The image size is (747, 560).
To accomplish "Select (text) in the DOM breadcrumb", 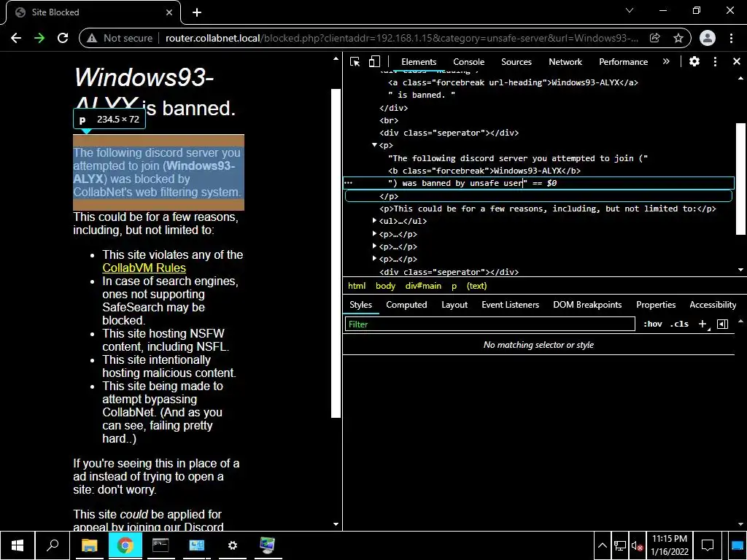I will (476, 286).
